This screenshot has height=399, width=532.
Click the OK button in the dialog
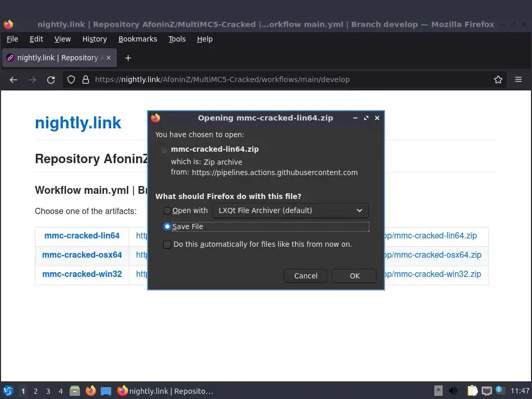pyautogui.click(x=354, y=276)
